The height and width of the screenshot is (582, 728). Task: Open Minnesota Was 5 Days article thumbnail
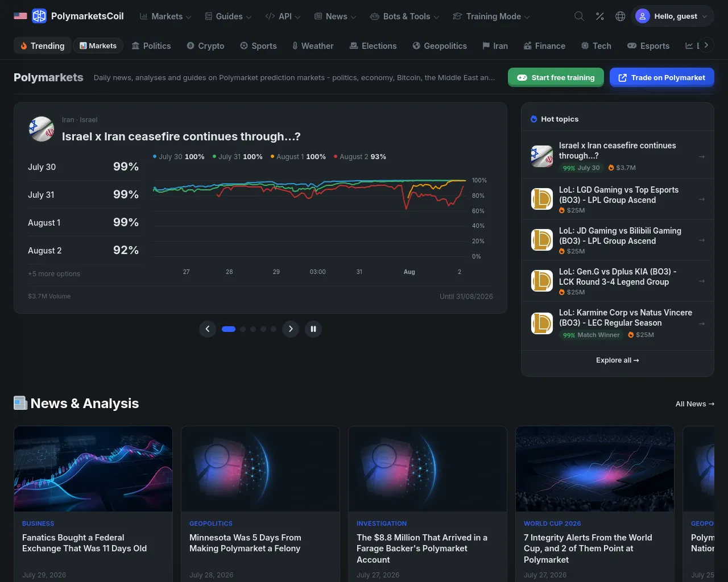click(x=260, y=469)
